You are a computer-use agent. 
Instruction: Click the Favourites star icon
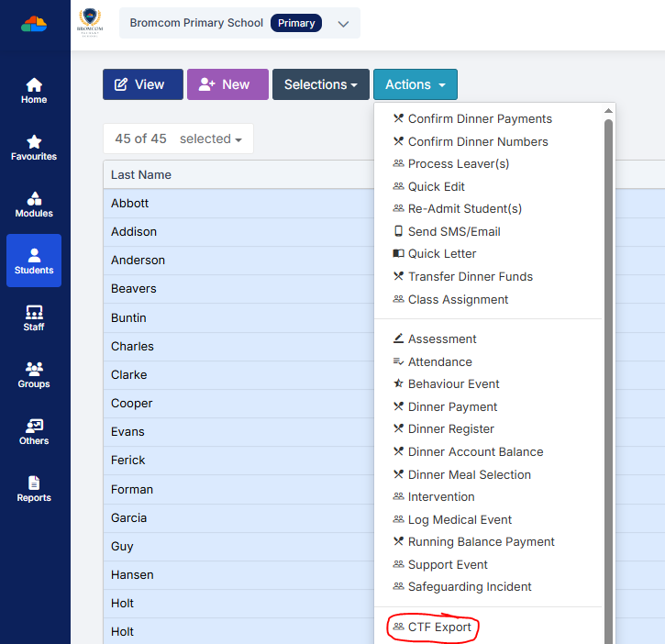point(34,147)
